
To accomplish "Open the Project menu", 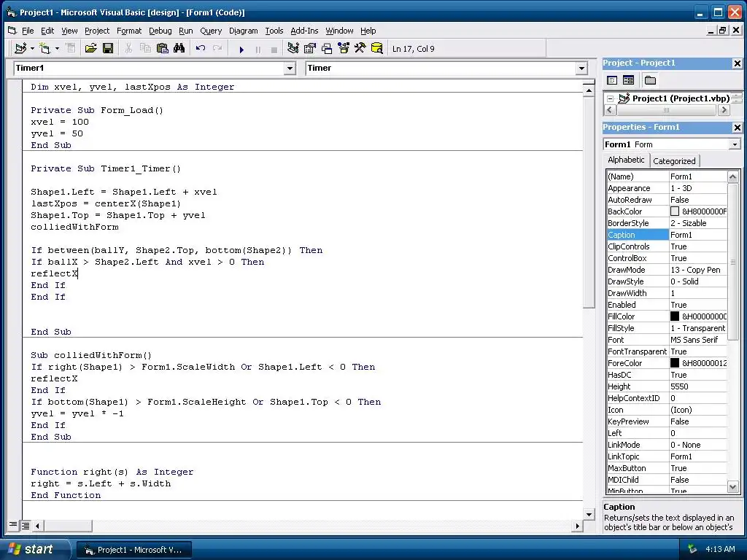I will pos(97,31).
